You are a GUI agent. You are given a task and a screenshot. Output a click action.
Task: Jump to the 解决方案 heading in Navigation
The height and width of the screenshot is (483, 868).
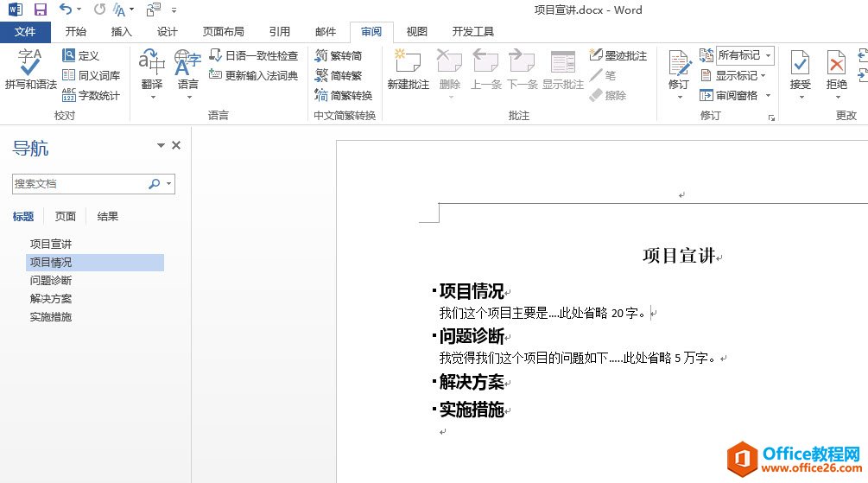tap(51, 298)
